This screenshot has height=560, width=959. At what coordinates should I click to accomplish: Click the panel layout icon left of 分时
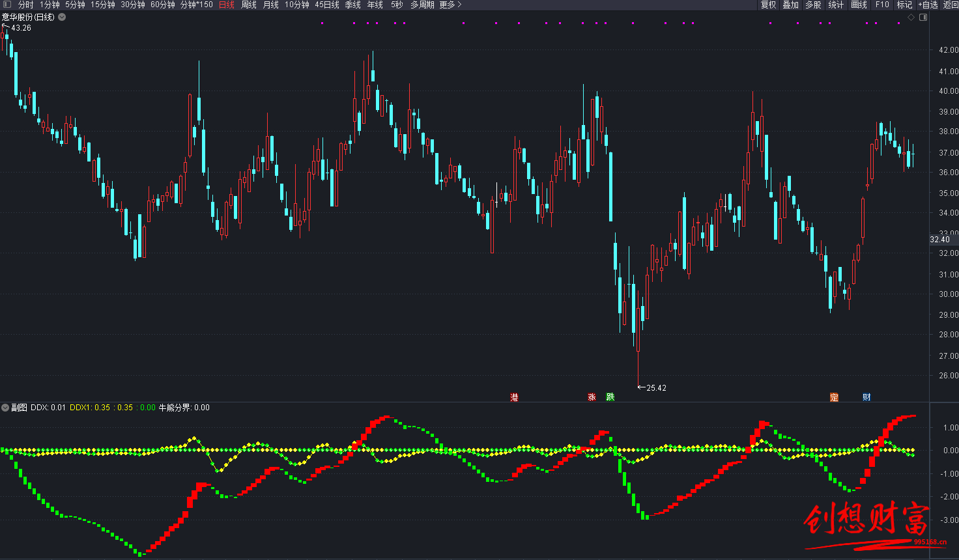(x=7, y=5)
